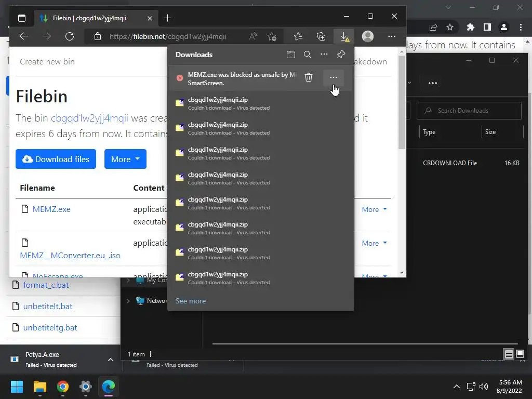Click Chrome share page icon

(433, 28)
